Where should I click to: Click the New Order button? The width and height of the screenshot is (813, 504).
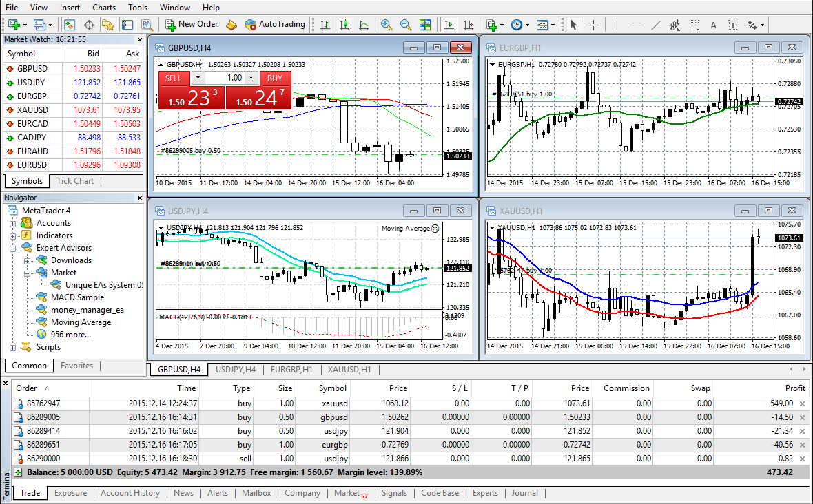pyautogui.click(x=192, y=24)
